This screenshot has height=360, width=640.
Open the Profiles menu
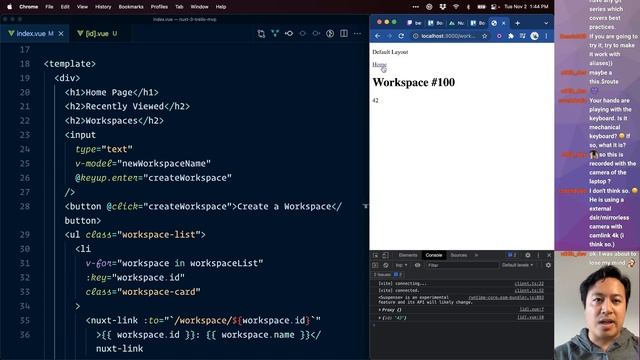[x=159, y=7]
